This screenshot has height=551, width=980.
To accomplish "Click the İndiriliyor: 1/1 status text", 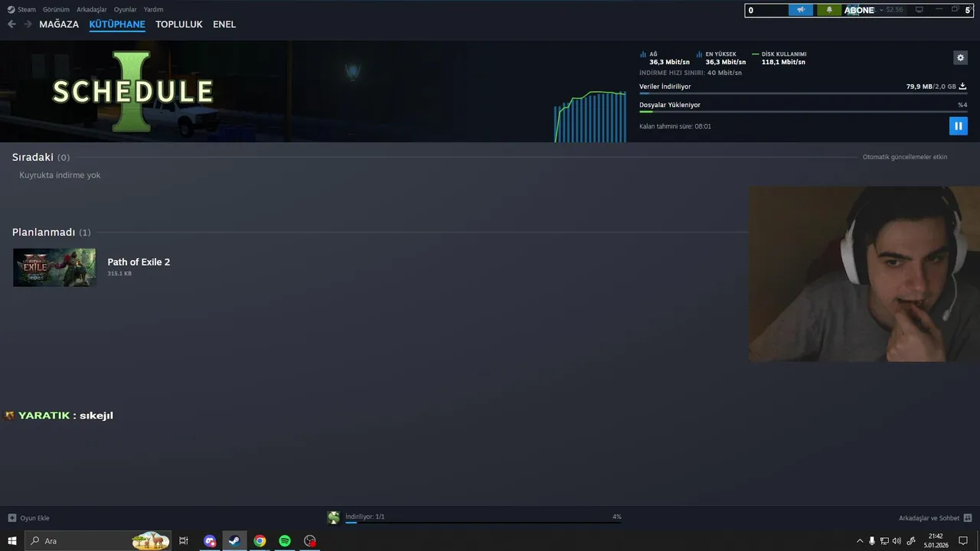I will pyautogui.click(x=365, y=517).
